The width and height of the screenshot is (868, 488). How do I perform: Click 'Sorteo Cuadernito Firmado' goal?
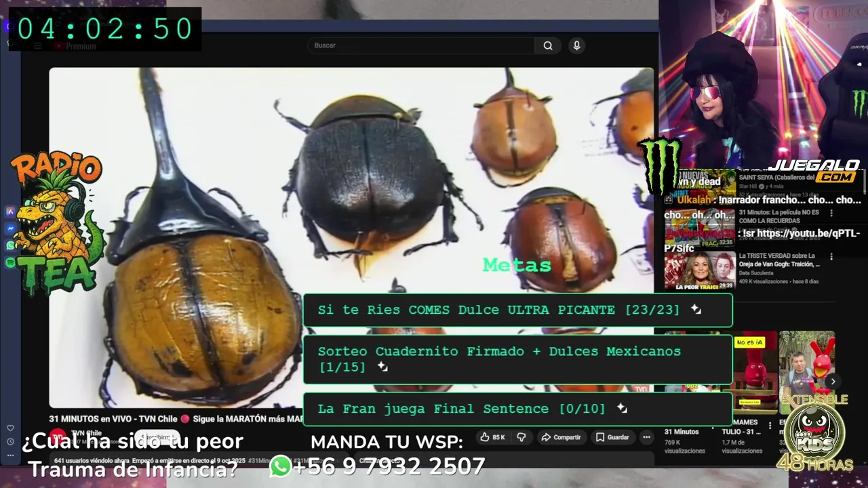point(517,359)
